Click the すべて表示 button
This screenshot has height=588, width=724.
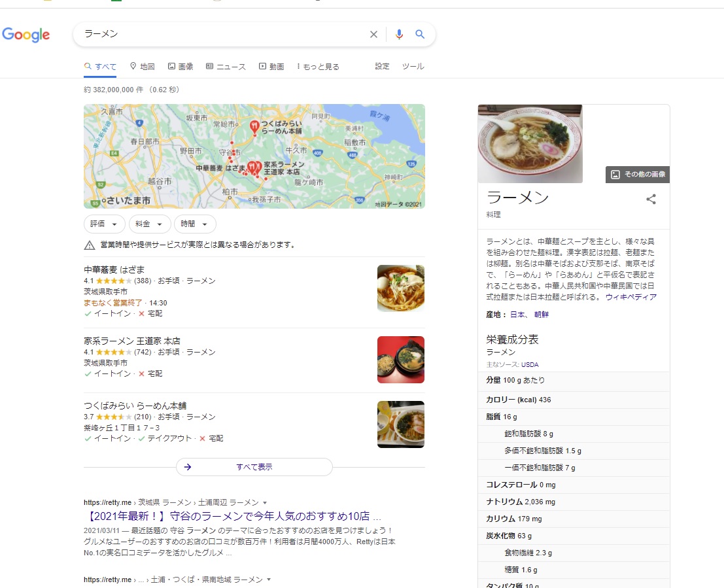(254, 467)
